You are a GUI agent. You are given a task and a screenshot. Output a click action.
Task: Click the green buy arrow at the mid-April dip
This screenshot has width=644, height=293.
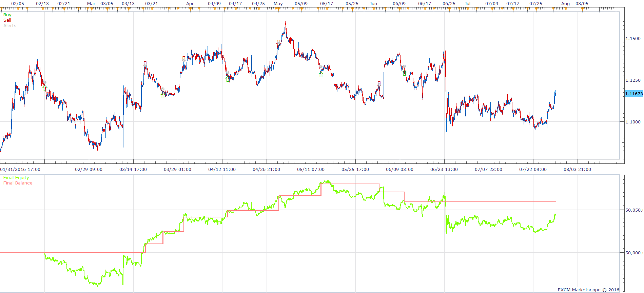(x=228, y=79)
